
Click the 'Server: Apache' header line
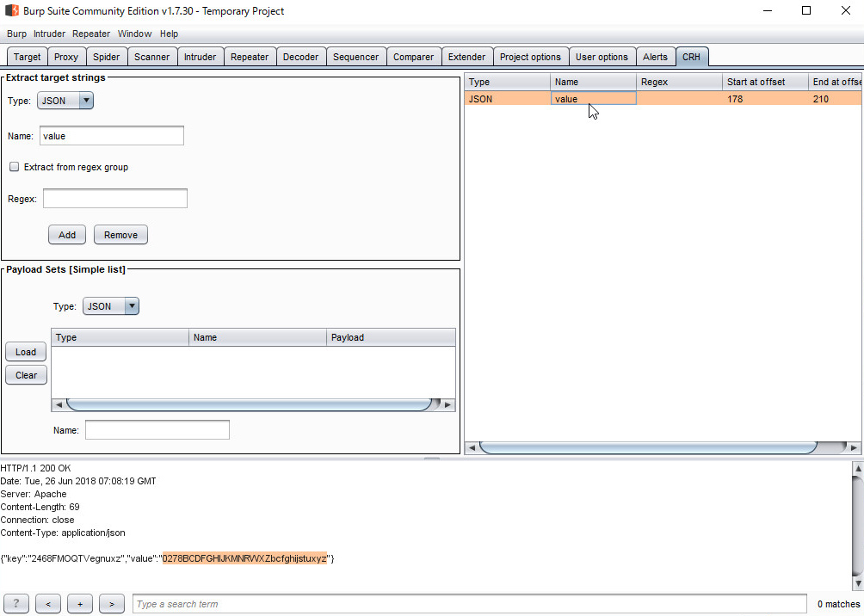pos(34,494)
